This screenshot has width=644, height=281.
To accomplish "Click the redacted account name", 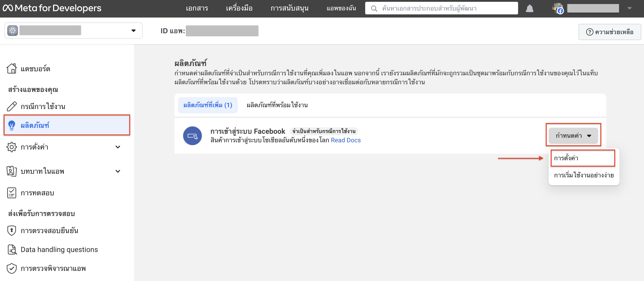I will [593, 8].
